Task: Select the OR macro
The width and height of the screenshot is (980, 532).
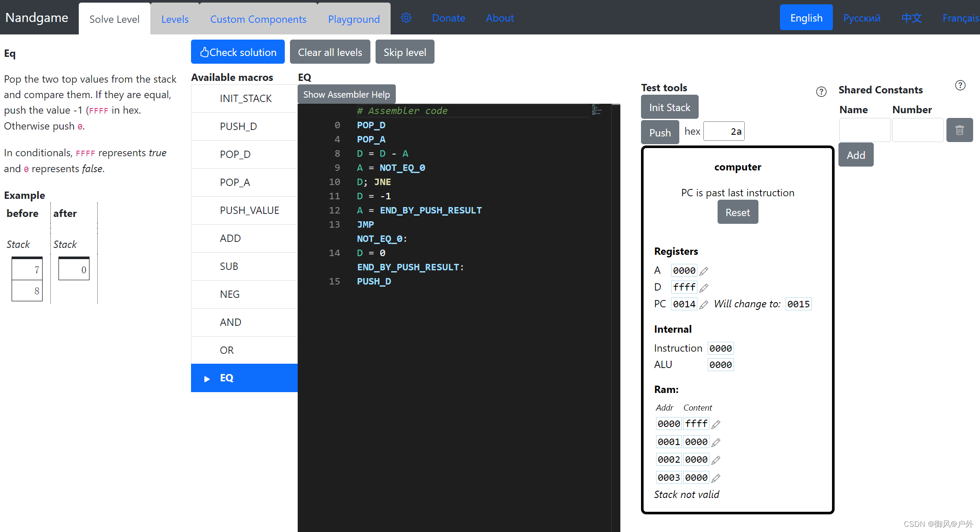Action: pyautogui.click(x=244, y=350)
